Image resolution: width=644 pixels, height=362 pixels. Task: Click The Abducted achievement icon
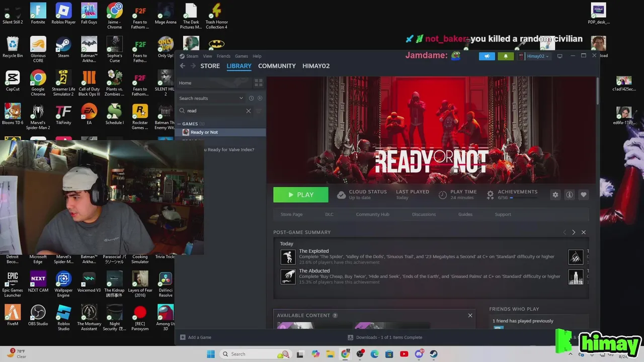(288, 277)
